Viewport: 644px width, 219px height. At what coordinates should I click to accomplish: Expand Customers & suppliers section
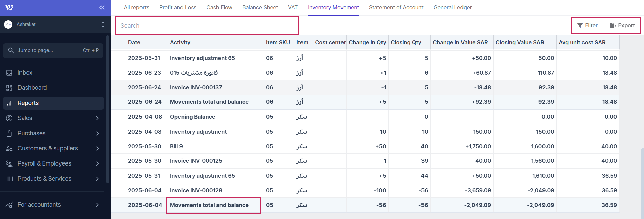pos(97,148)
